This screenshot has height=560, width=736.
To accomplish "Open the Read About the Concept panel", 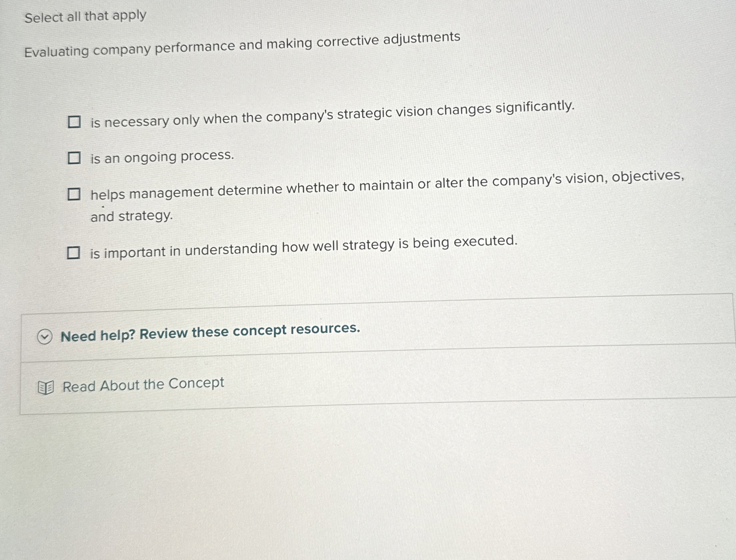I will tap(142, 384).
